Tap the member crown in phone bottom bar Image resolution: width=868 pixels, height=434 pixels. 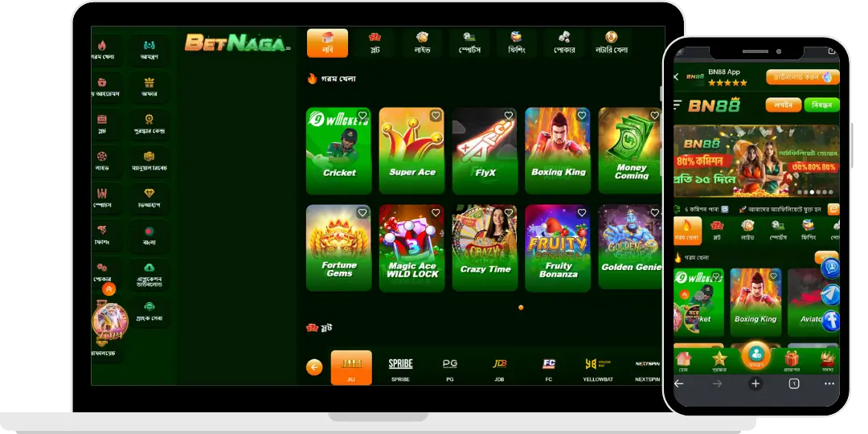pyautogui.click(x=828, y=361)
